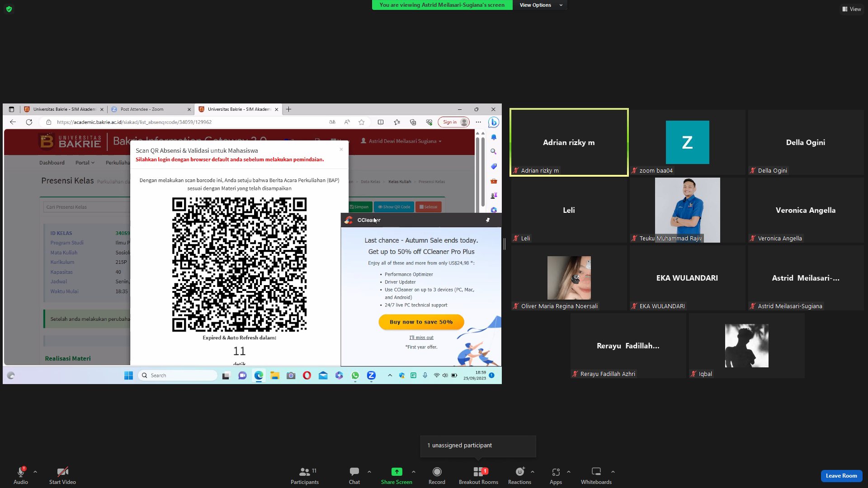Expand the Portal menu
The height and width of the screenshot is (488, 868).
pos(85,163)
